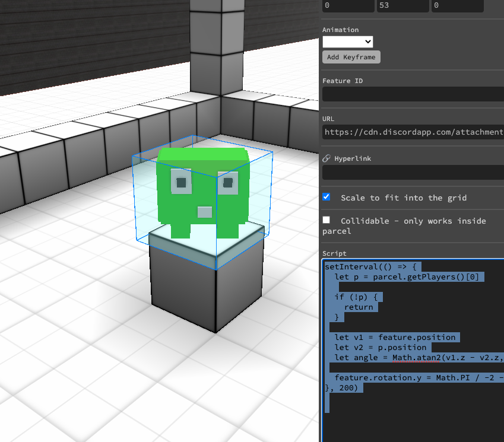
Task: Click the green voxel character's left eye
Action: (x=180, y=182)
